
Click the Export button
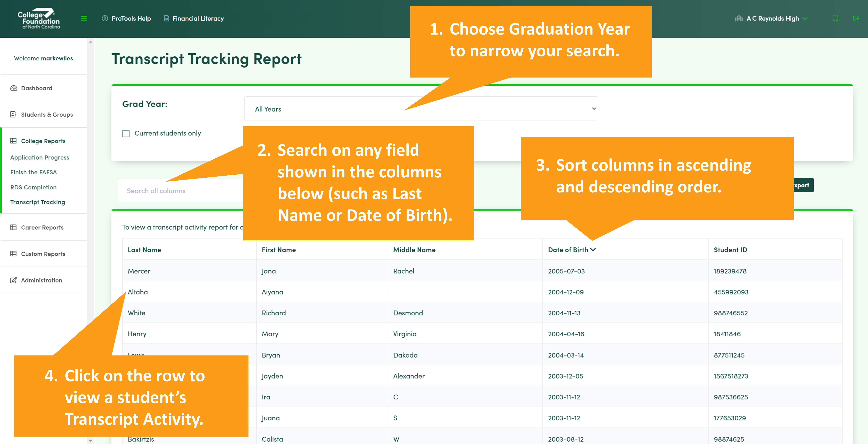804,185
